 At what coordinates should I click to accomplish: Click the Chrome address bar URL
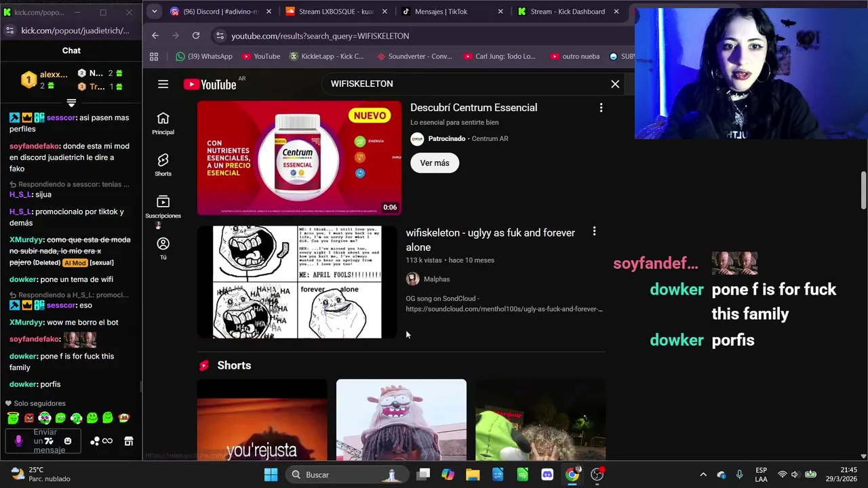(x=320, y=36)
